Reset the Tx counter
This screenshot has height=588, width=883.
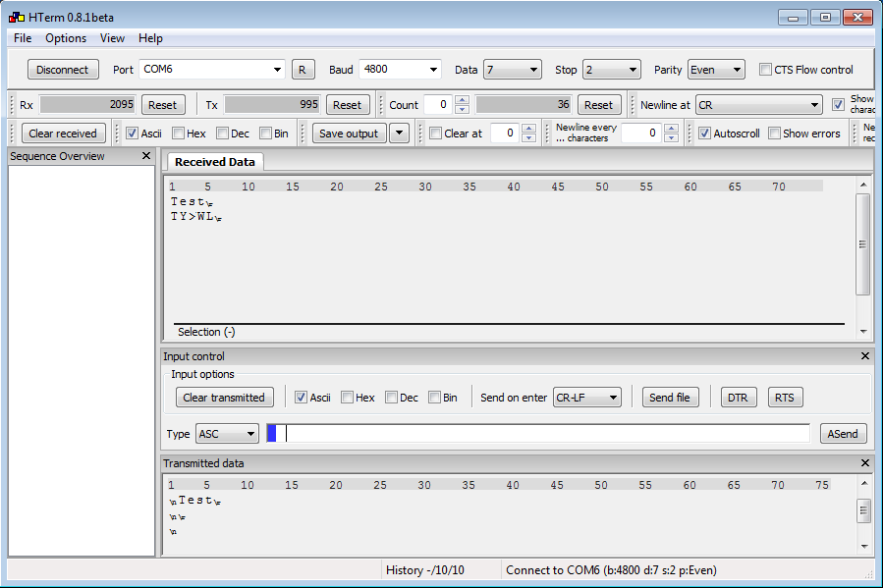click(347, 105)
